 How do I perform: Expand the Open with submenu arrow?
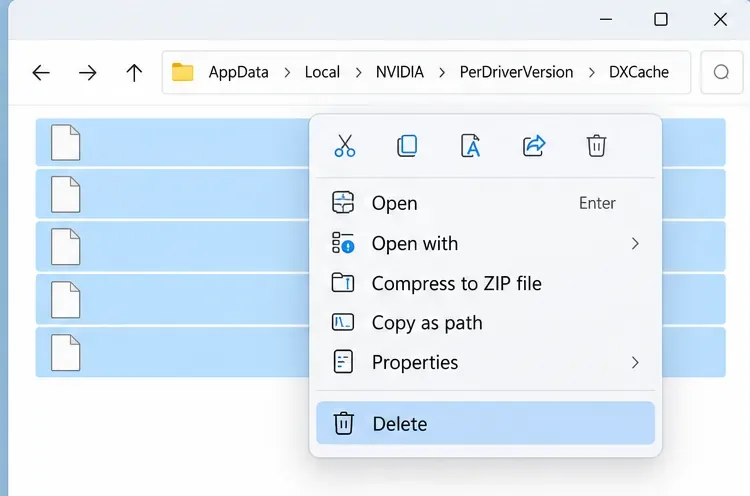click(x=635, y=243)
